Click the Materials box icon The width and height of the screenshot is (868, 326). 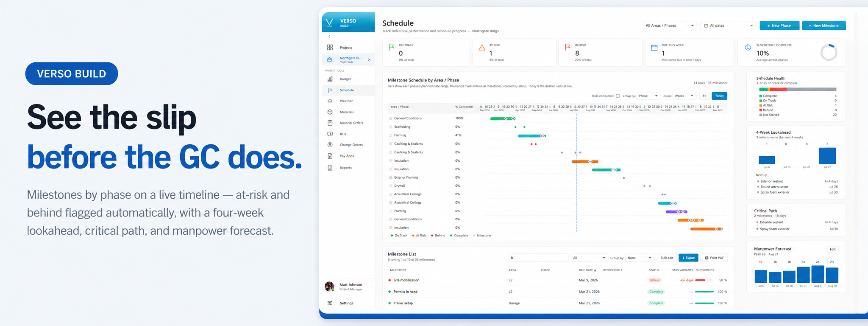pos(330,112)
